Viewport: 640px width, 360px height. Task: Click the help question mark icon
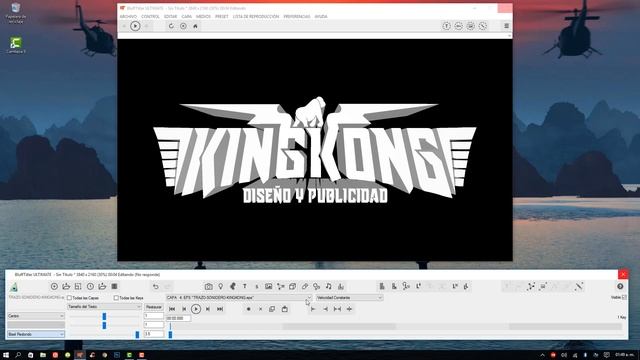620,287
